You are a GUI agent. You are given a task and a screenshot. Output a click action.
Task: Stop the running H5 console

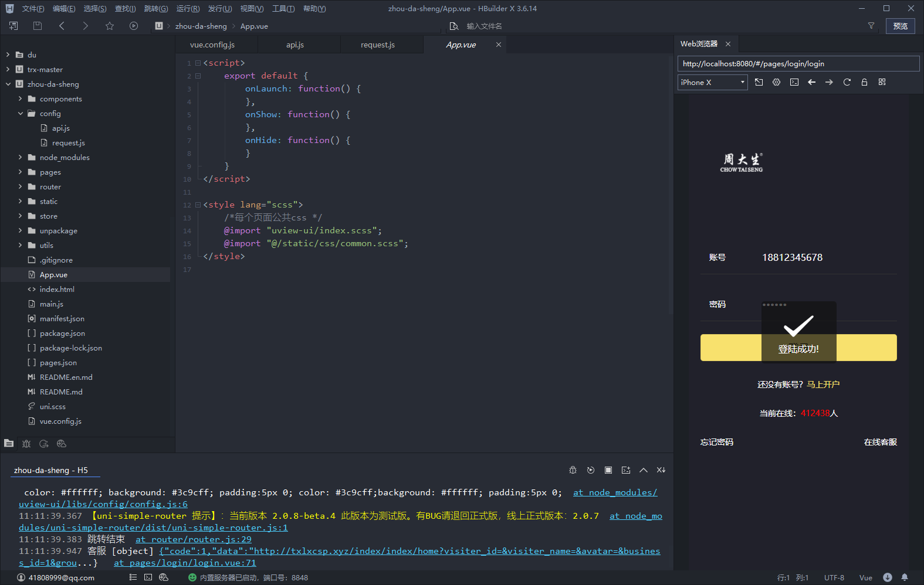pos(608,470)
